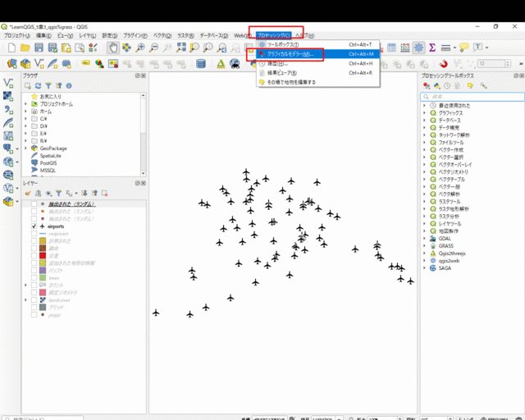
Task: Select グラフィカルモデラー menu entry
Action: (x=317, y=54)
